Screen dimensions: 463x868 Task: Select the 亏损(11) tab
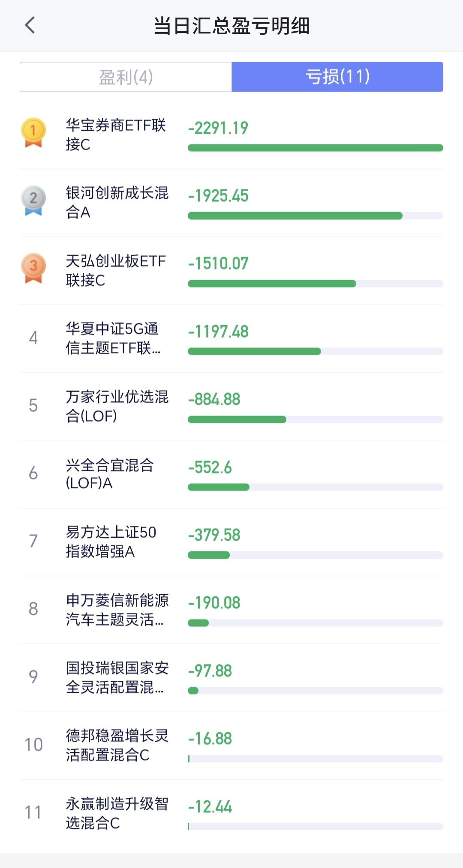click(337, 77)
